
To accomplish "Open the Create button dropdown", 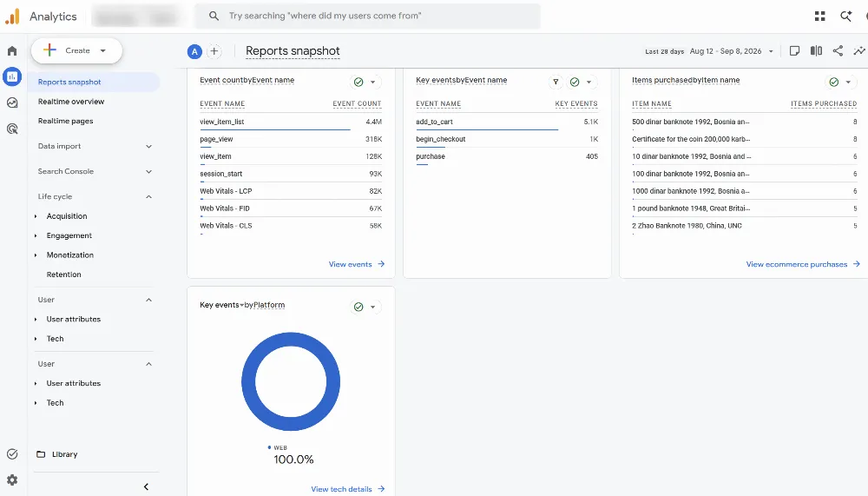I will (x=103, y=51).
